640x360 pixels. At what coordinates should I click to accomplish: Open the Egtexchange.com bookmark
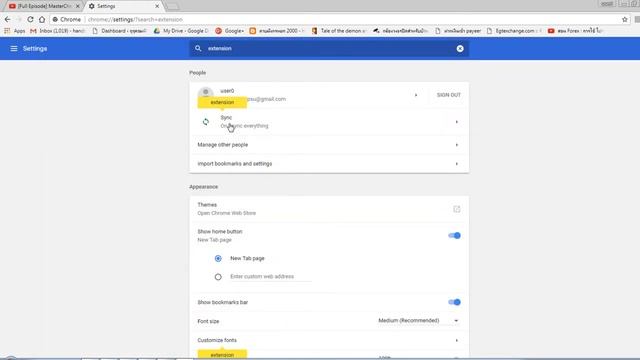pyautogui.click(x=514, y=31)
